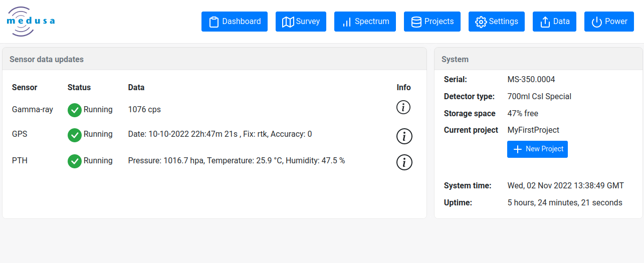Click PTH green running checkmark
644x263 pixels.
tap(75, 161)
